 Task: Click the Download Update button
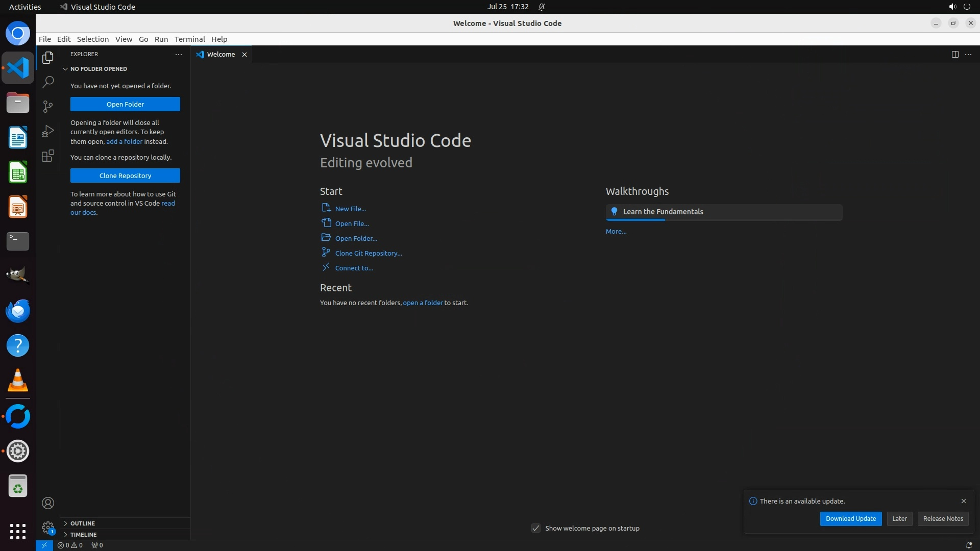coord(850,518)
